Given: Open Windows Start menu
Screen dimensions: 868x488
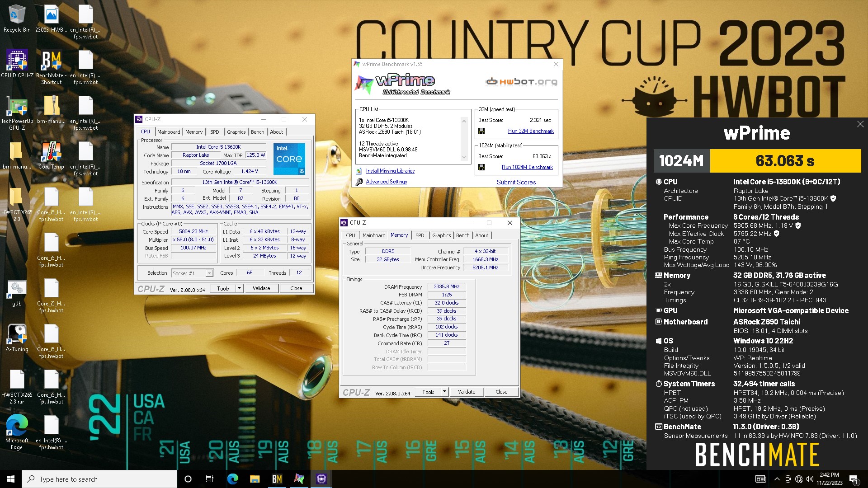Looking at the screenshot, I should 11,479.
